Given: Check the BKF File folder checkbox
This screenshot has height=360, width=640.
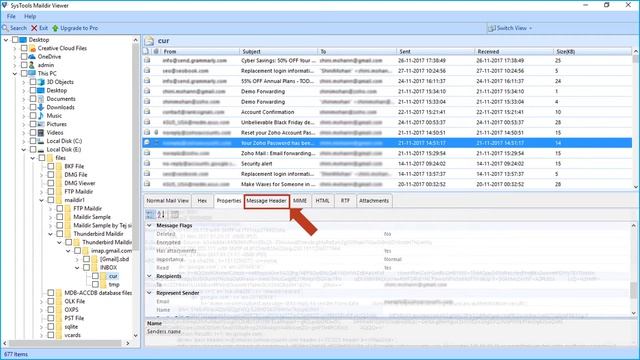Looking at the screenshot, I should (x=51, y=167).
